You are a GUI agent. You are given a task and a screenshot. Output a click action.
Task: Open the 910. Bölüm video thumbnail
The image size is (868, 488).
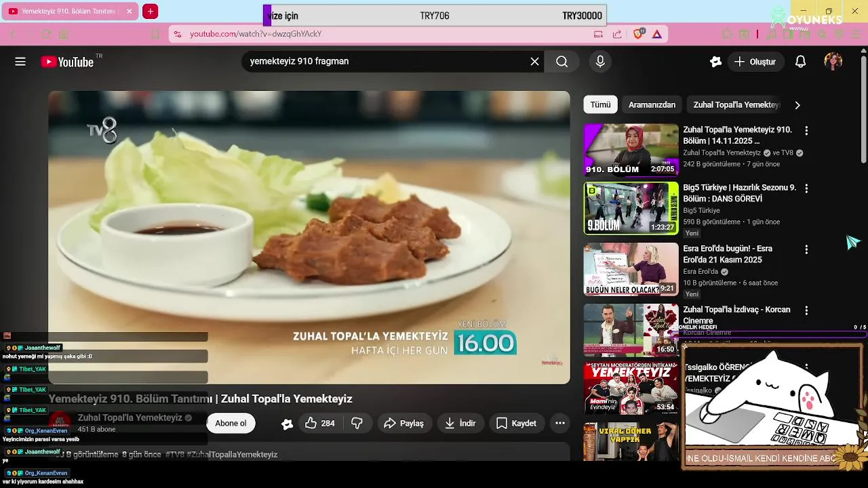point(631,150)
